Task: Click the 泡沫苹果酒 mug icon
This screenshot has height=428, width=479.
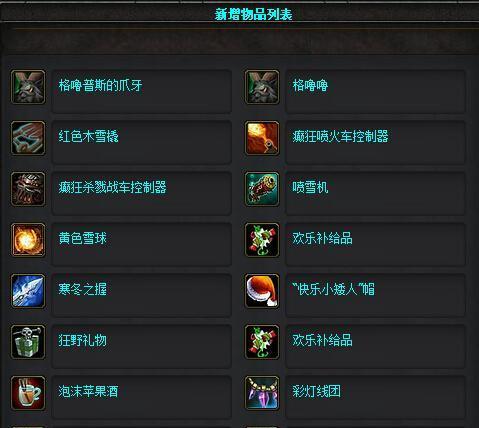Action: (28, 393)
